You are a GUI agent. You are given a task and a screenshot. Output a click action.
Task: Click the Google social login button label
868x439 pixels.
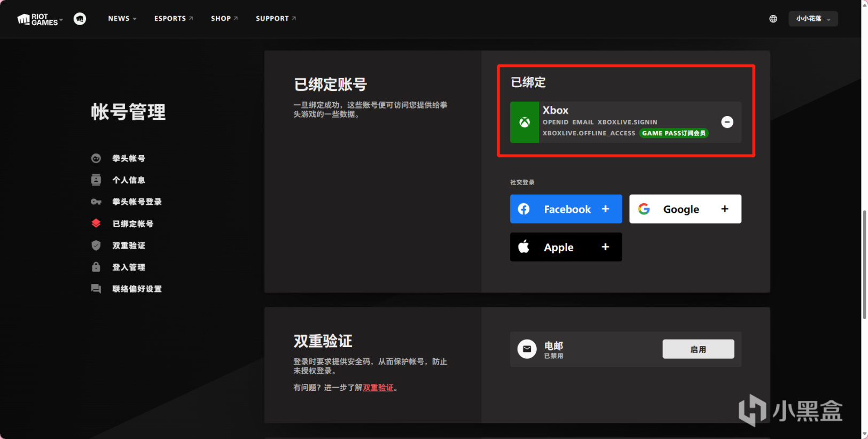681,209
